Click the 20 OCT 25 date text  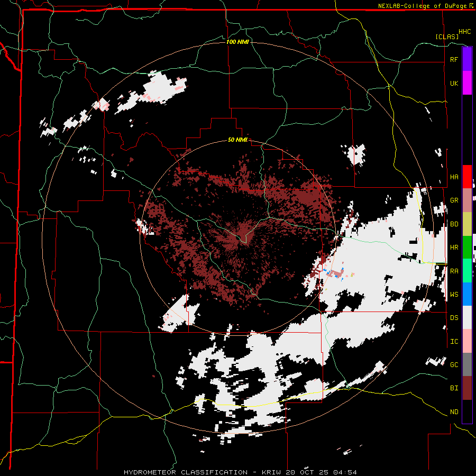(x=308, y=472)
